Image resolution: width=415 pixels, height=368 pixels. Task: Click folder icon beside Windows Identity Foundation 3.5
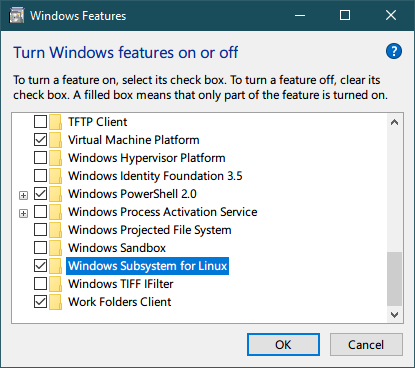(55, 176)
